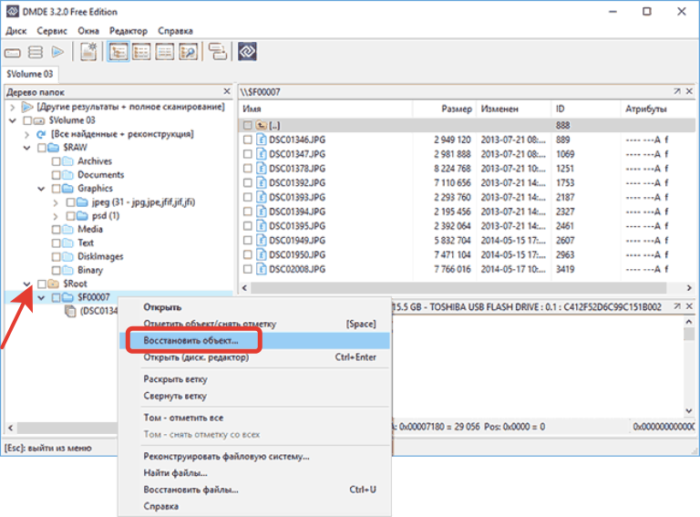Tick the DiskImages folder checkbox
This screenshot has height=517, width=700.
click(x=56, y=257)
